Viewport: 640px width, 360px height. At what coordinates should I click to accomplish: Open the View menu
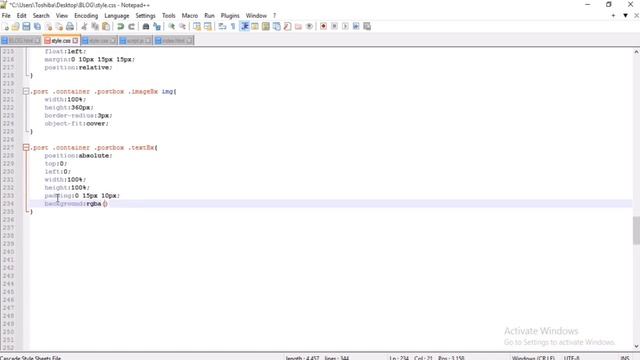click(62, 16)
